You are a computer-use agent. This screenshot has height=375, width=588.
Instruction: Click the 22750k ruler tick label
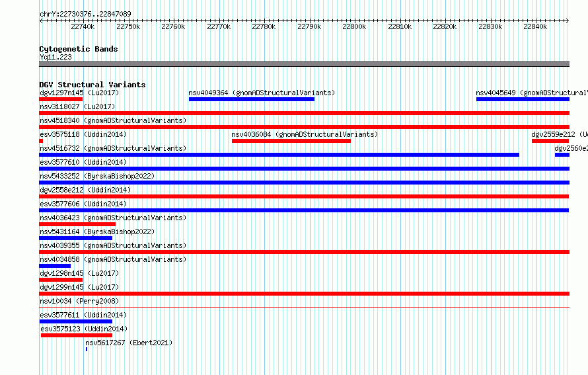point(128,26)
